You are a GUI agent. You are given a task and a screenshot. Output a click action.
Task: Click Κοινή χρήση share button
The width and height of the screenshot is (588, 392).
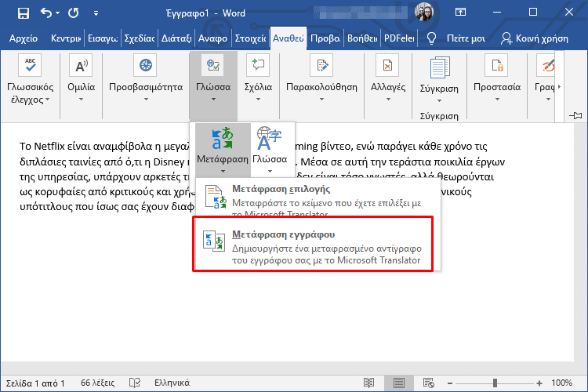coord(535,38)
